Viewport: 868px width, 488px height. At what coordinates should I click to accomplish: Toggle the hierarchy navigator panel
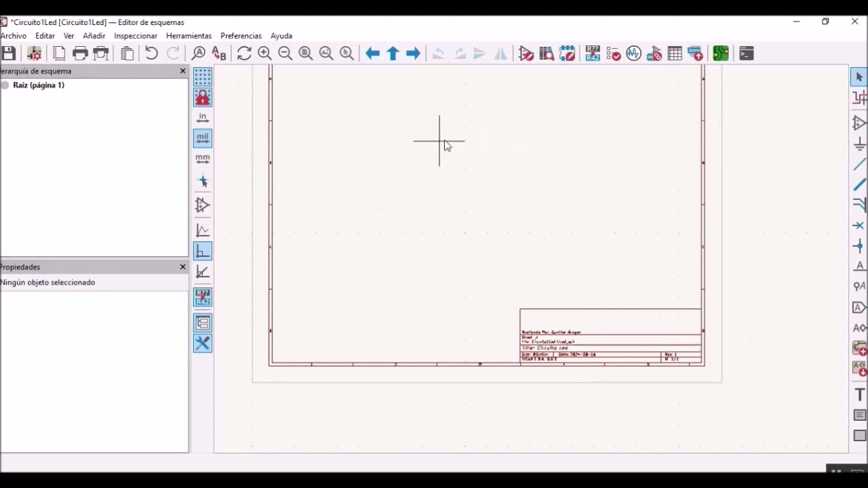pyautogui.click(x=203, y=323)
